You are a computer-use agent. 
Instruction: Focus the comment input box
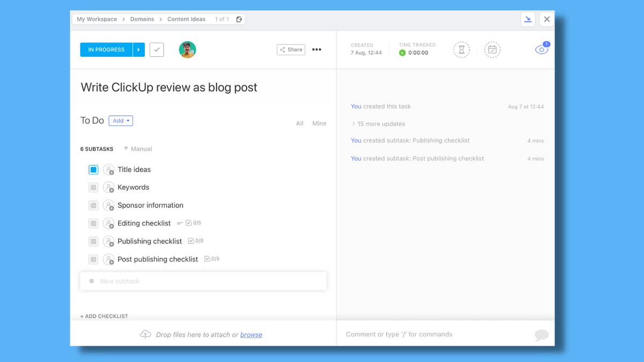pos(399,334)
